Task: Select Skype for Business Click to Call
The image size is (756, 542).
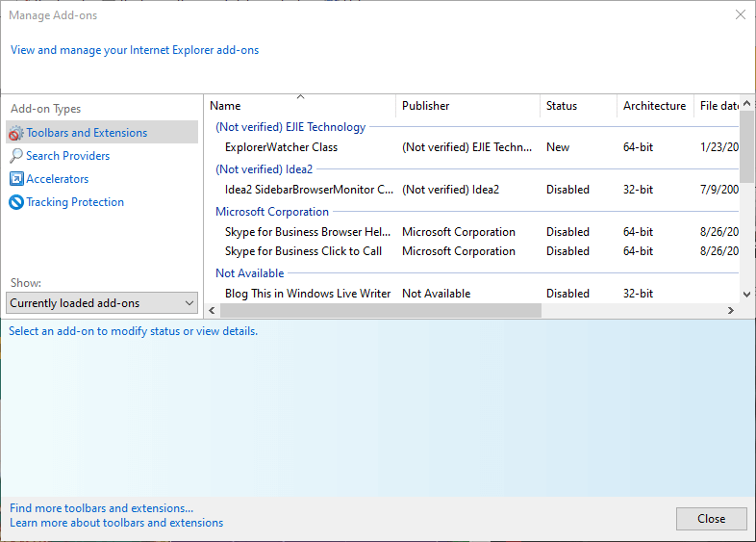Action: (x=303, y=251)
